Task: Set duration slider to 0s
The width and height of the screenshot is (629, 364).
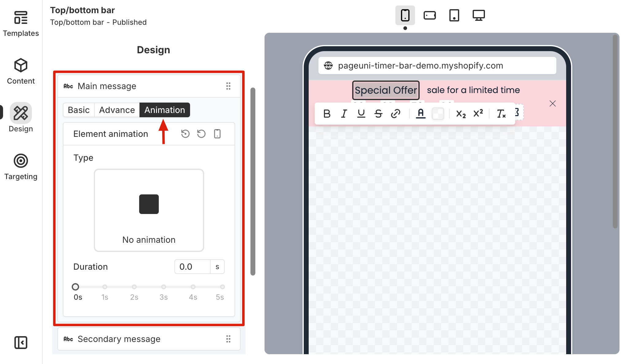Action: (x=75, y=287)
